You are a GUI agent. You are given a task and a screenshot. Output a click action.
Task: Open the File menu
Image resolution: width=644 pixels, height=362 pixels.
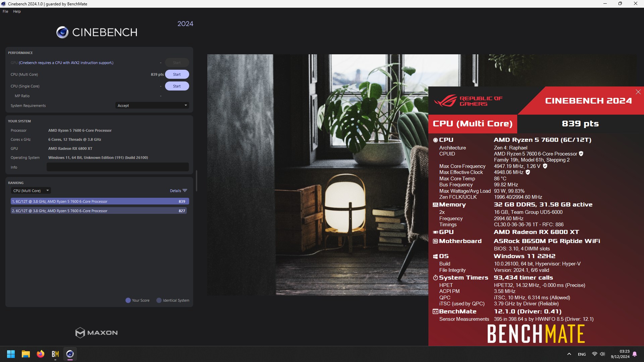point(5,11)
